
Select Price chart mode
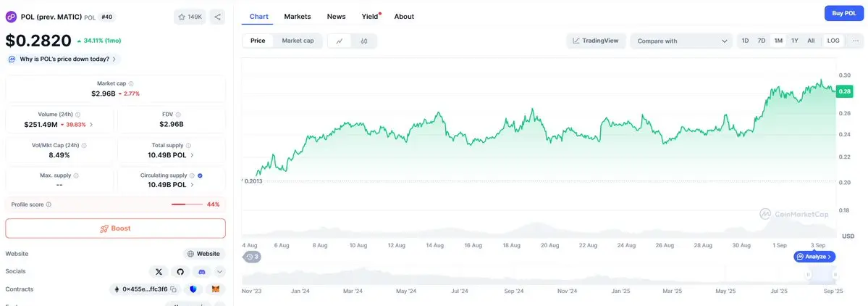[x=258, y=41]
